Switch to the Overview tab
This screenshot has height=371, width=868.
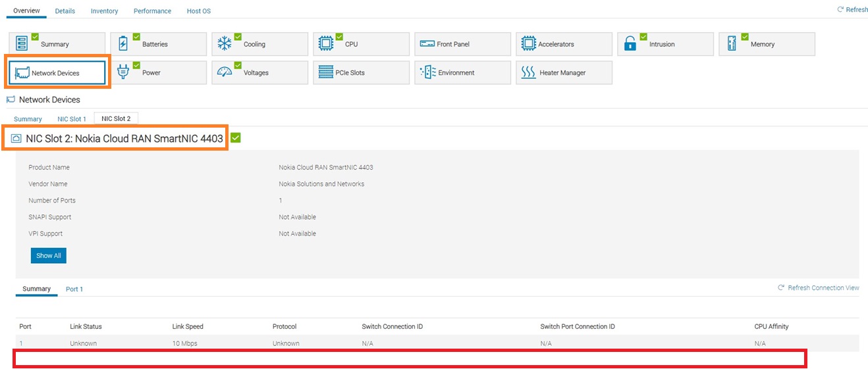27,11
